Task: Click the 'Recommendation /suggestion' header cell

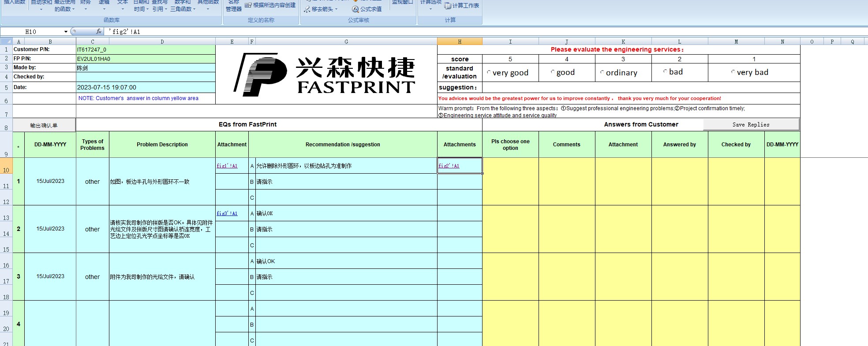Action: pos(343,145)
